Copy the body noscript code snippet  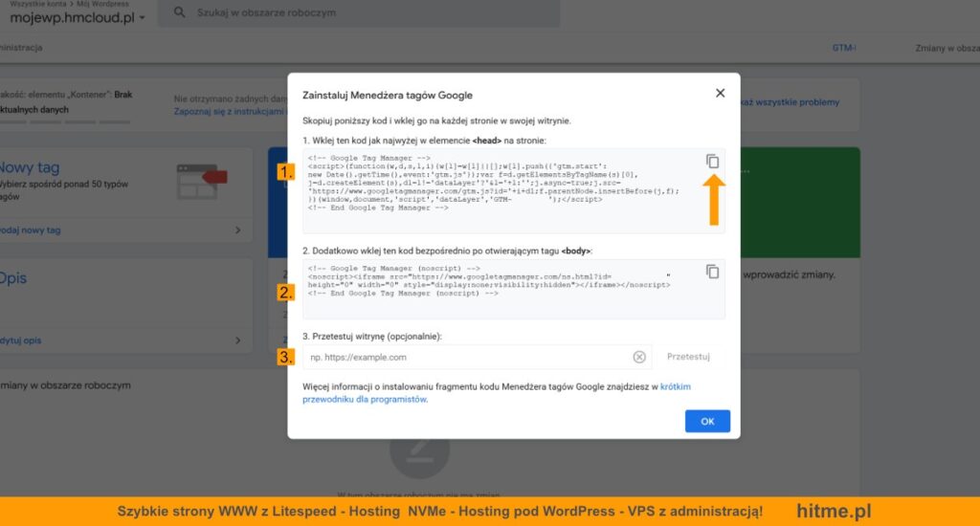(x=712, y=272)
